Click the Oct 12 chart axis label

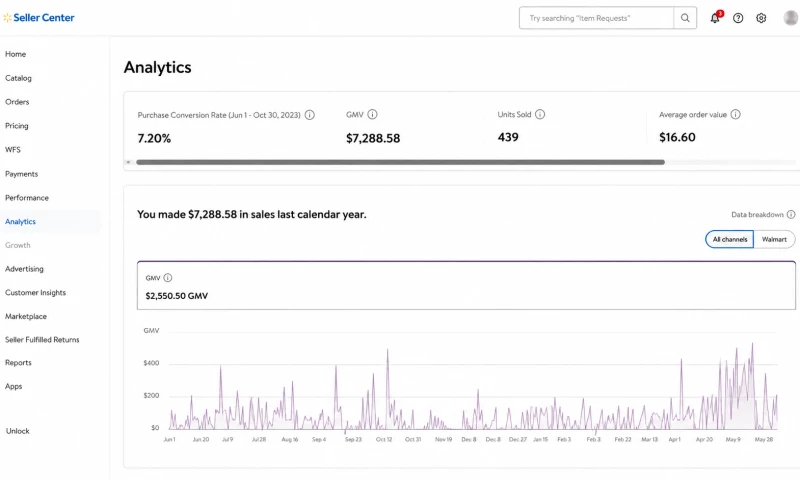pyautogui.click(x=384, y=439)
